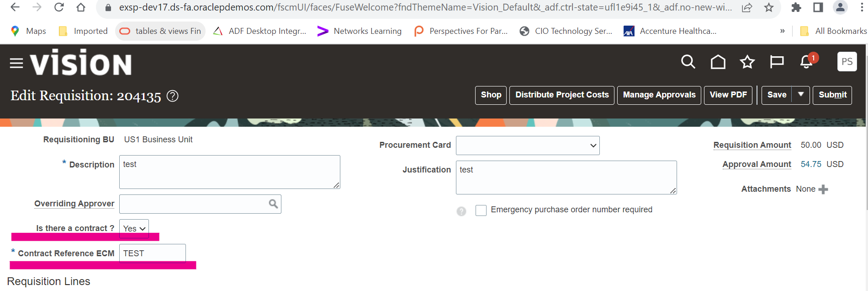Click the home icon in the header
Screen dimensions: 868x291
tap(717, 62)
